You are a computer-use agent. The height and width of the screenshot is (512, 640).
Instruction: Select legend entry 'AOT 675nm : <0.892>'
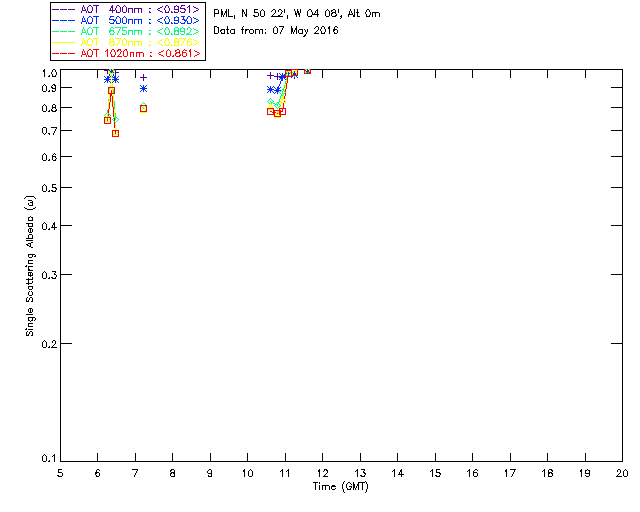click(140, 31)
